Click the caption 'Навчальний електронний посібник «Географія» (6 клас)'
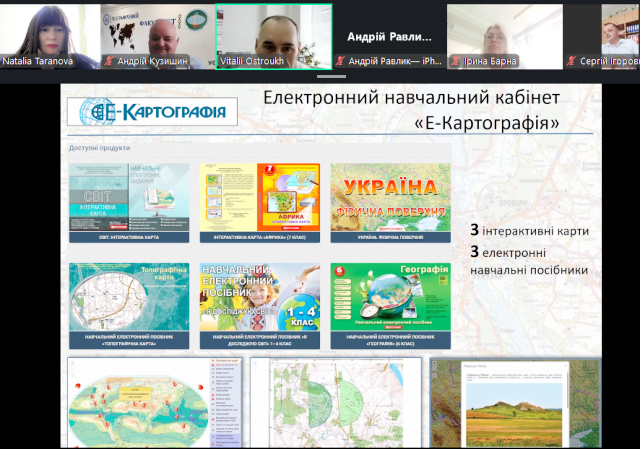 tap(391, 340)
